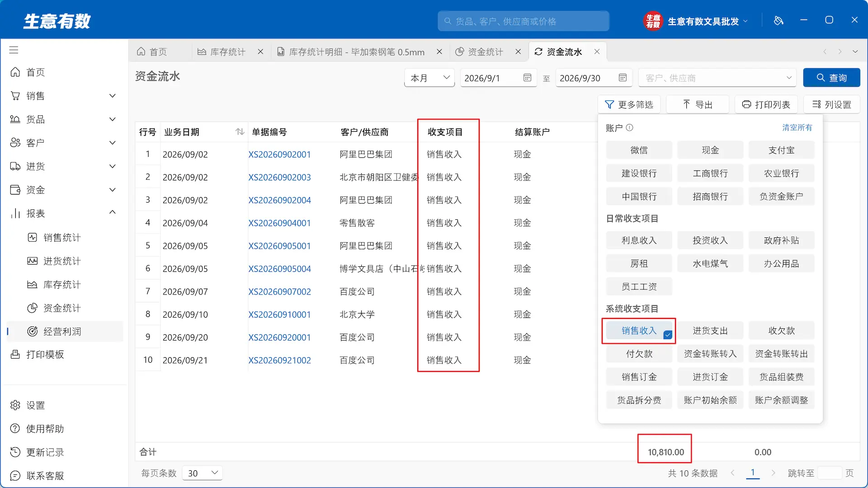
Task: Open the 生意有数文具批发 account dropdown
Action: [x=707, y=21]
